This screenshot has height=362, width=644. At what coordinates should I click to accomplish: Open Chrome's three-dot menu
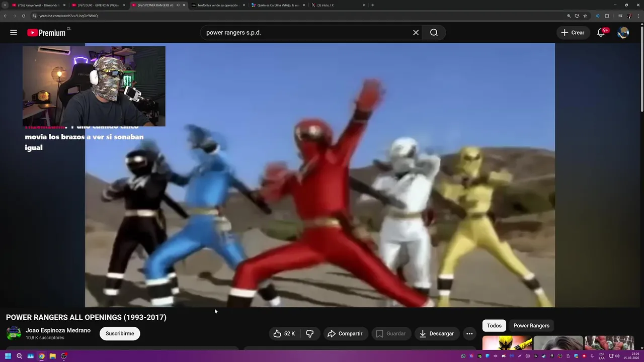[638, 16]
